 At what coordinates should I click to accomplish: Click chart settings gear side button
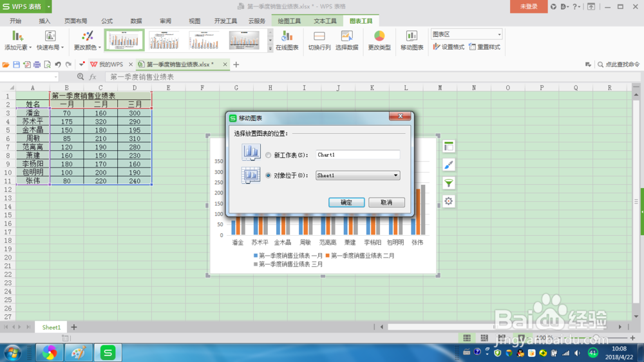pyautogui.click(x=448, y=201)
